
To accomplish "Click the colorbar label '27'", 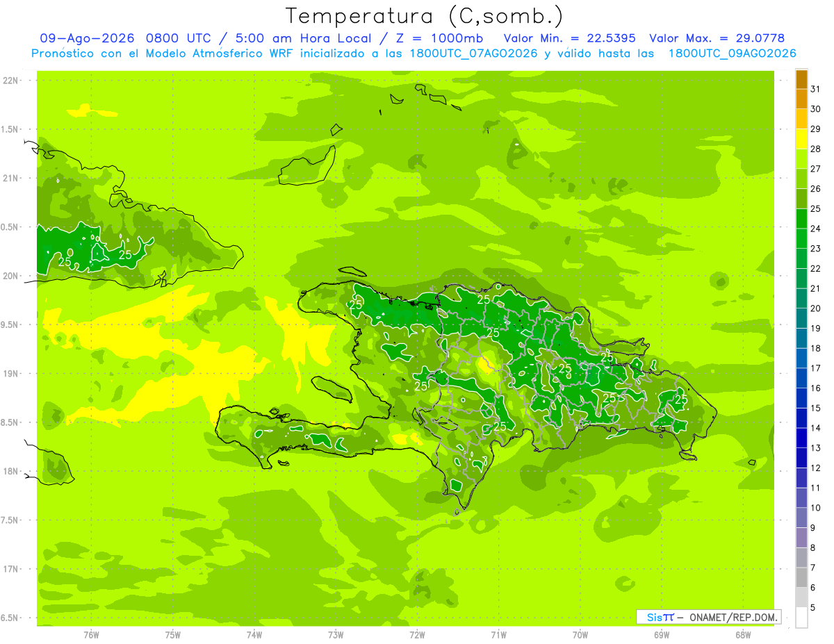I will click(816, 169).
